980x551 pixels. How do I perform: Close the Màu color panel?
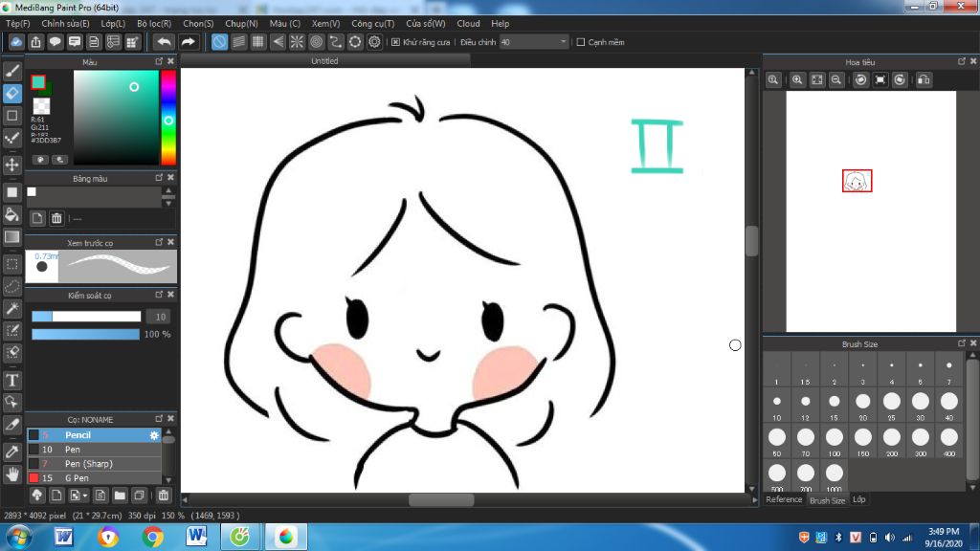(x=170, y=61)
